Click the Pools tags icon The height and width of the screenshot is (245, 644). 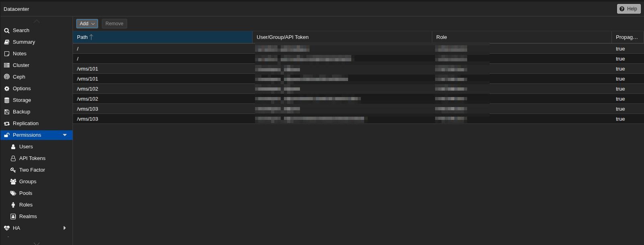point(13,193)
